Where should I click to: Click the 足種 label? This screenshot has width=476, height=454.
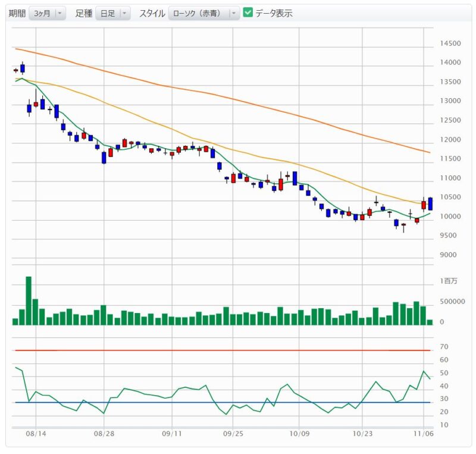(84, 13)
